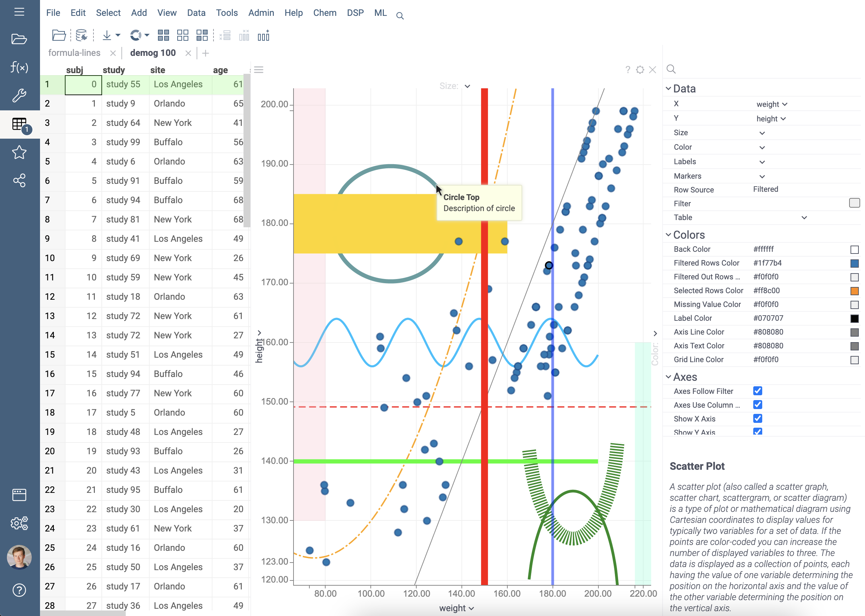Click the study 64 table cell
Image resolution: width=865 pixels, height=616 pixels.
[123, 123]
